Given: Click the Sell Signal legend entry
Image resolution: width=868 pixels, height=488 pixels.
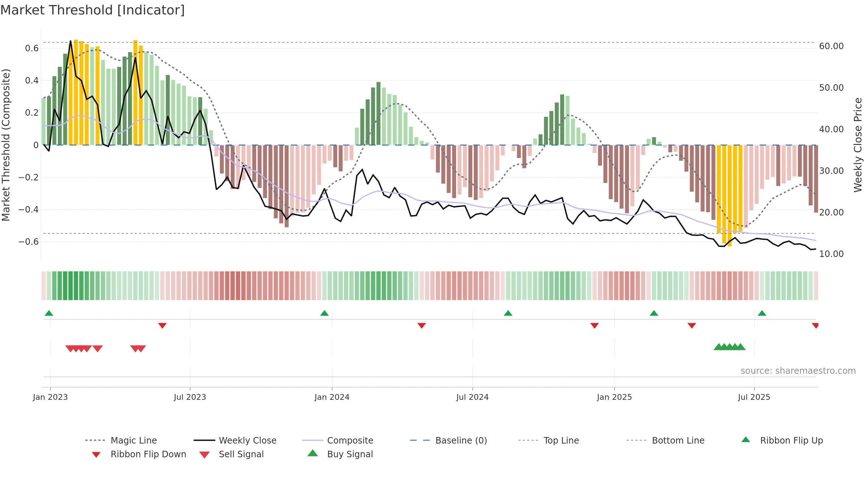Looking at the screenshot, I should 231,454.
